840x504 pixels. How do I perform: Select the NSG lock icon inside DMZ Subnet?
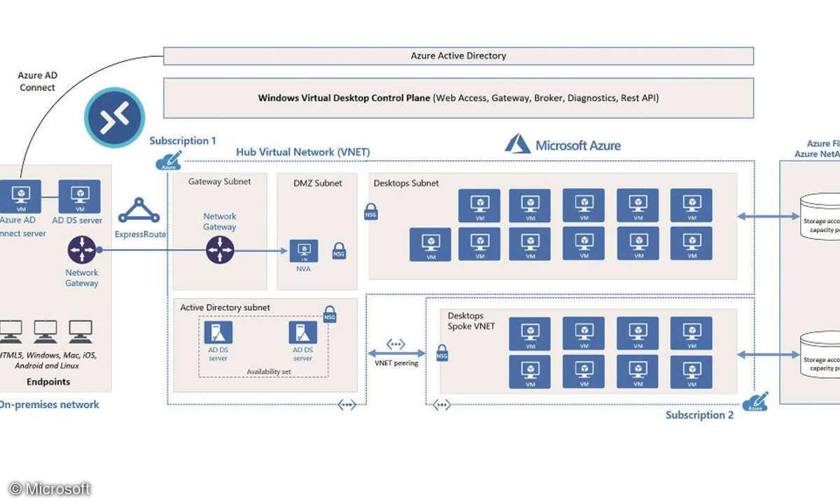click(x=339, y=251)
